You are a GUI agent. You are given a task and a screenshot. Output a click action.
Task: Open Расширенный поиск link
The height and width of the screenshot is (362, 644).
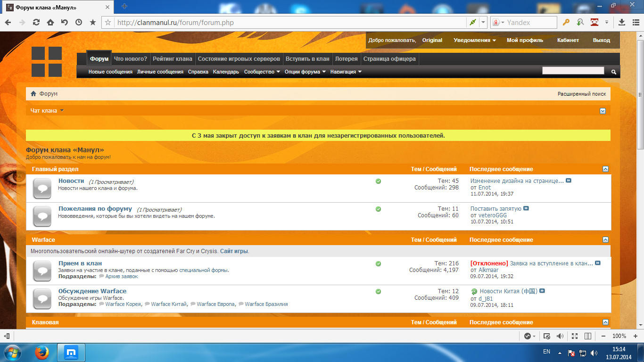tap(582, 94)
